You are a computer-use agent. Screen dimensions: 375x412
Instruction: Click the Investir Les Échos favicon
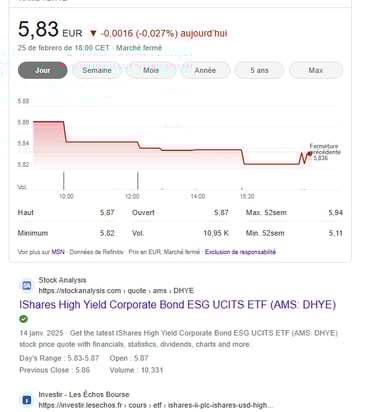pos(27,400)
